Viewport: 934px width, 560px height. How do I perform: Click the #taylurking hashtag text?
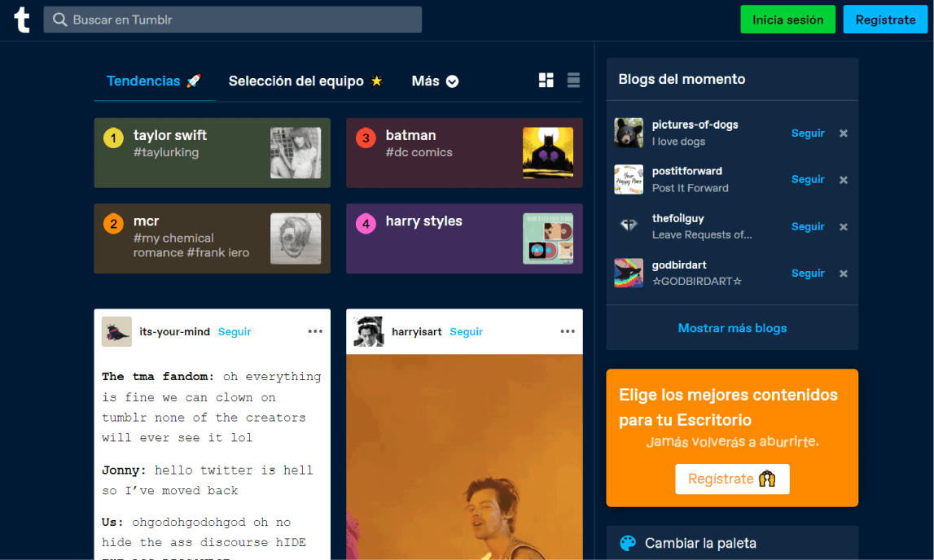click(166, 152)
